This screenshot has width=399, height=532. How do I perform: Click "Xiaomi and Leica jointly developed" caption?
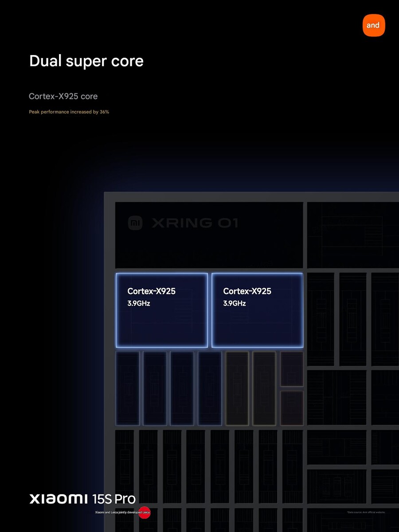coord(117,512)
